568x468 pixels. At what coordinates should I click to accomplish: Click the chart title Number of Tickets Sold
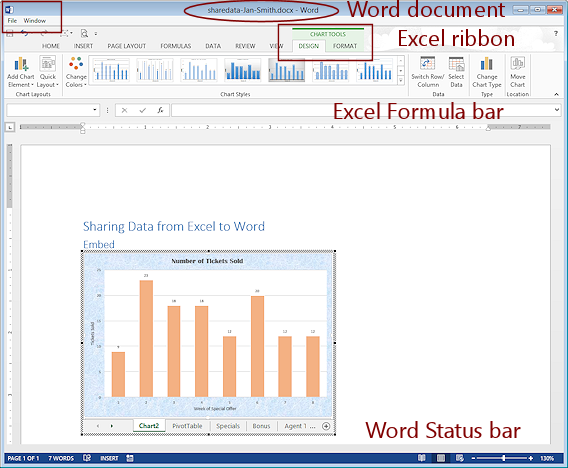point(207,261)
